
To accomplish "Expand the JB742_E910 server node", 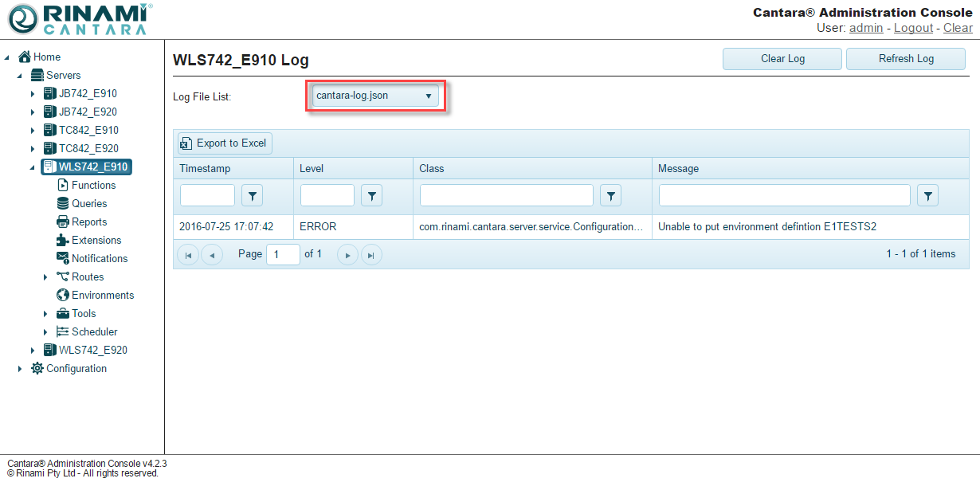I will click(33, 94).
